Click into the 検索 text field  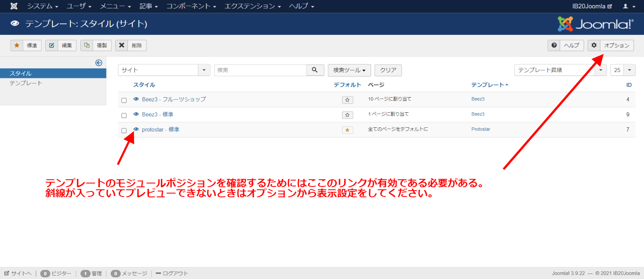tap(260, 70)
